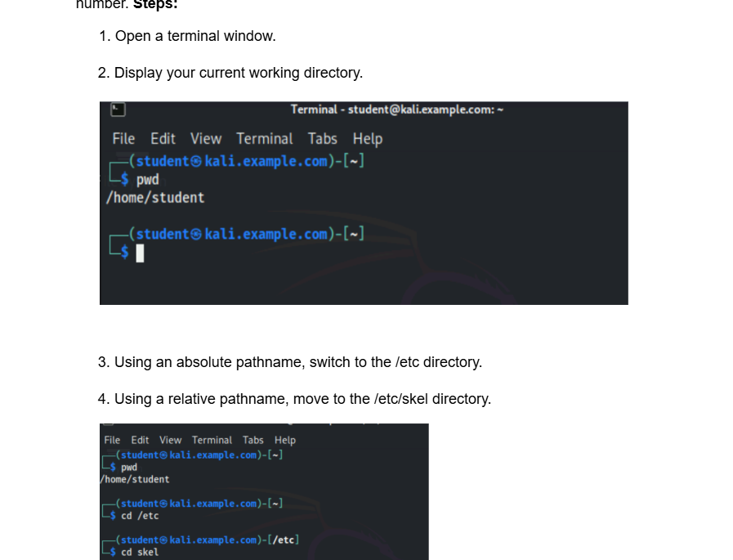Click View in the smaller terminal screenshot
Screen dimensions: 733x560
click(x=170, y=440)
